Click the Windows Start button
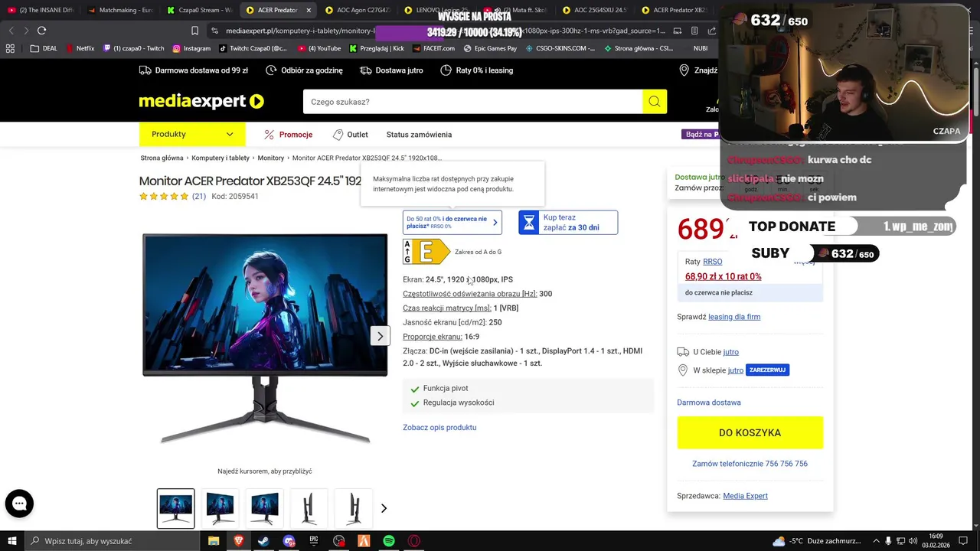The image size is (980, 551). (x=11, y=541)
